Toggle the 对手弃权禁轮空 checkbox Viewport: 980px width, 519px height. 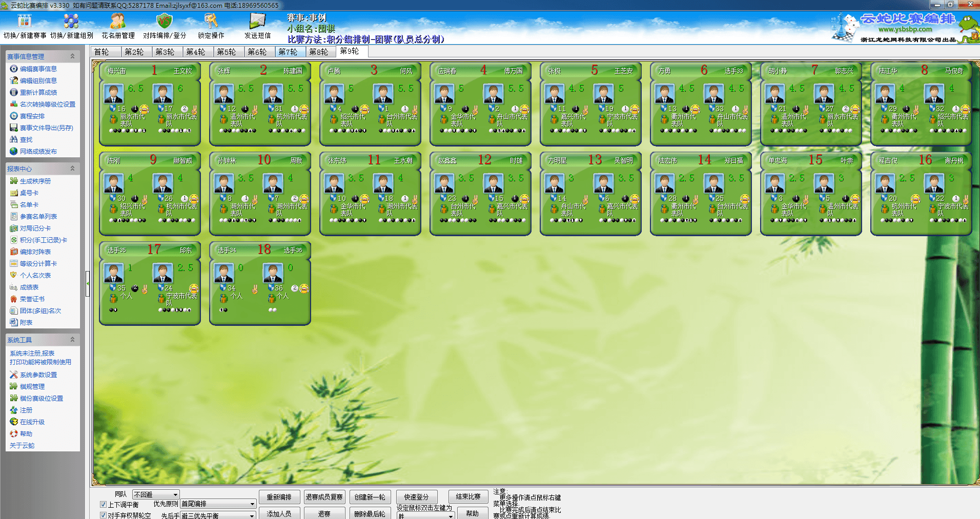tap(104, 515)
